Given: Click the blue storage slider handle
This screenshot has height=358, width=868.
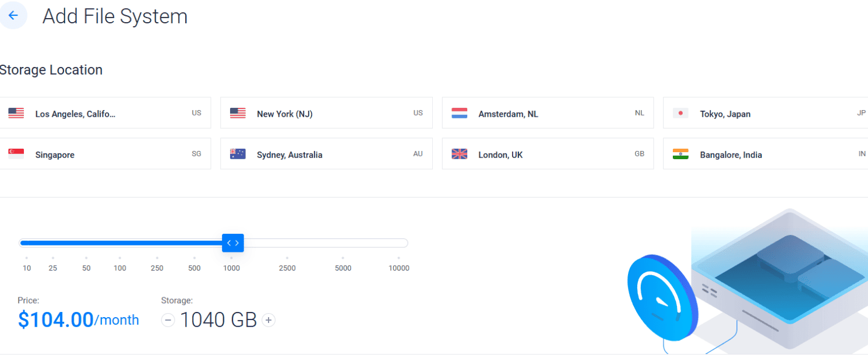Looking at the screenshot, I should (233, 243).
